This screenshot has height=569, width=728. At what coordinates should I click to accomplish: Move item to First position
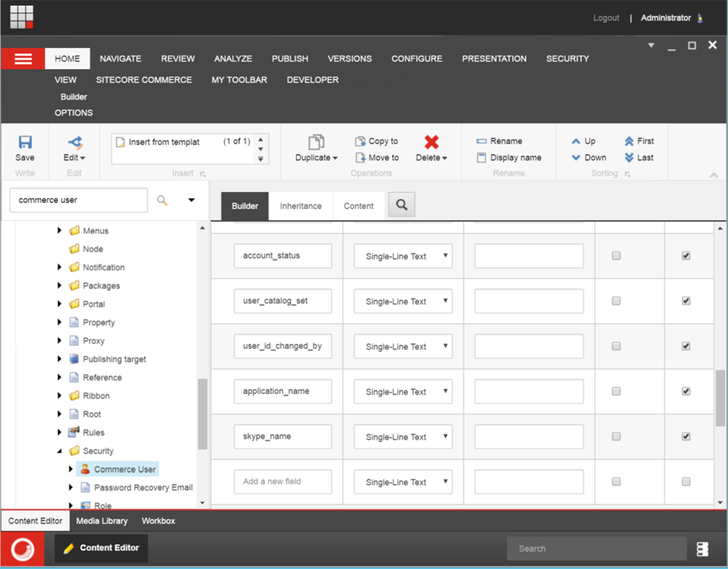(638, 141)
